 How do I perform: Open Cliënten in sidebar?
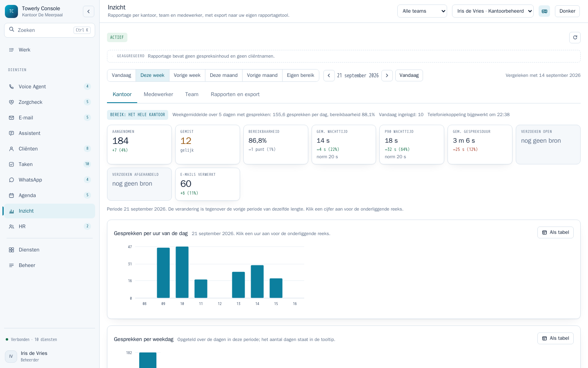tap(49, 149)
